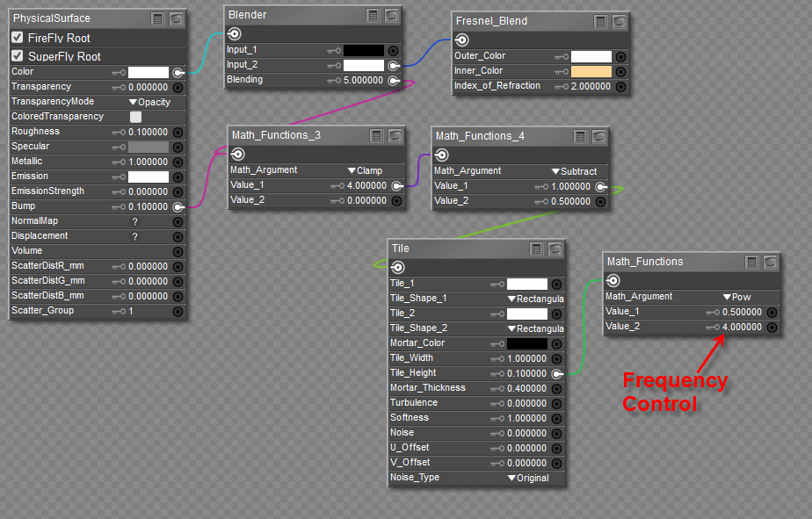812x519 pixels.
Task: Click the Emission white color swatch
Action: coord(149,177)
